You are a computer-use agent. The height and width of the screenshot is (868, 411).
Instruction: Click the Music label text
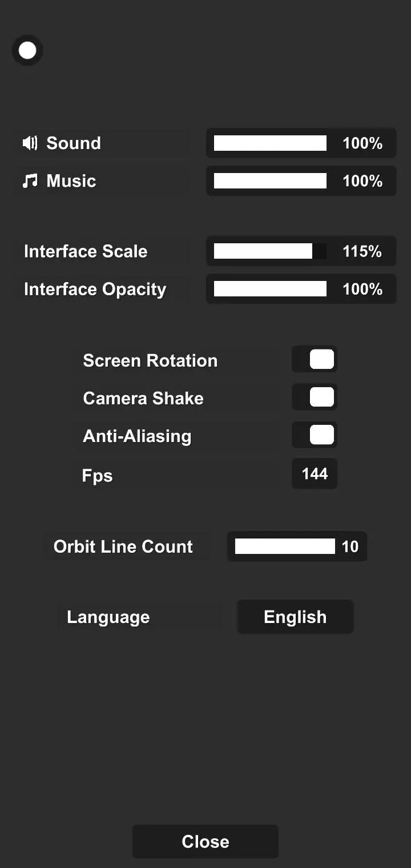click(x=71, y=181)
